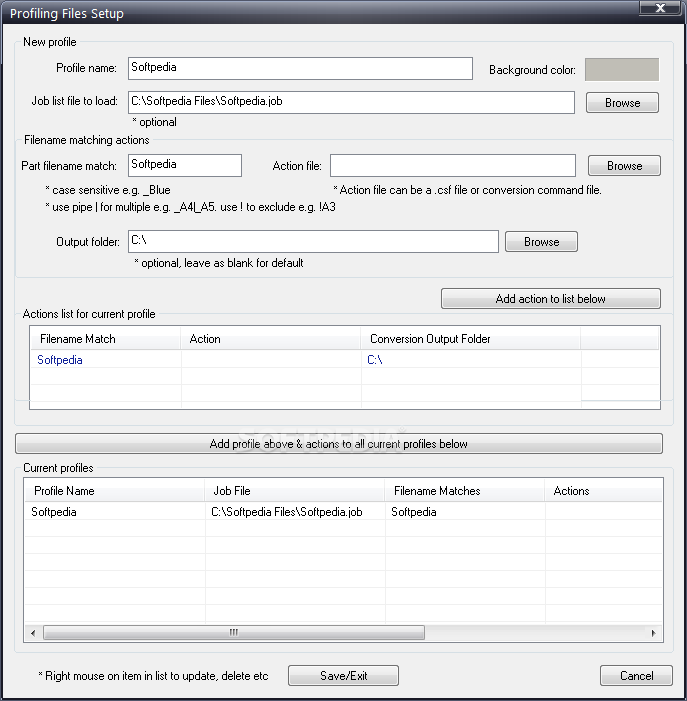687x701 pixels.
Task: Click Save/Exit button
Action: (343, 676)
